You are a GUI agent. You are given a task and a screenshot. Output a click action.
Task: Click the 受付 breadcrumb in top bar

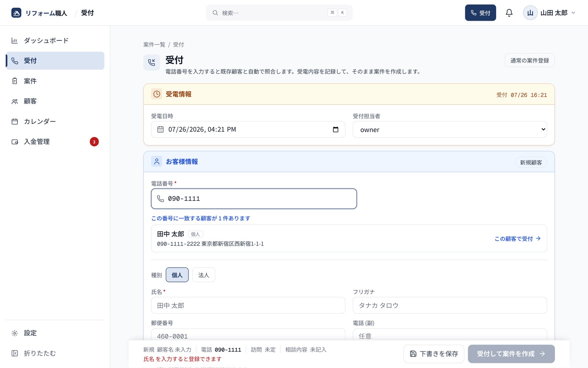click(x=87, y=13)
